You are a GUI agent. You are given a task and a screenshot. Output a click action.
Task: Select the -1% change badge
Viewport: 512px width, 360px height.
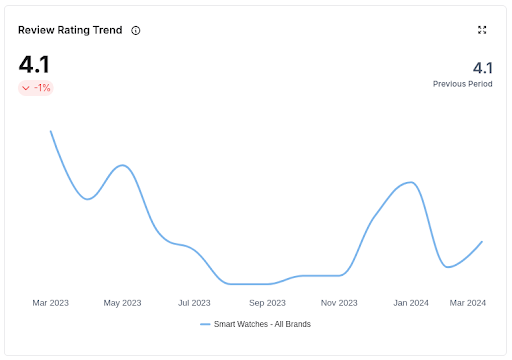coord(36,88)
